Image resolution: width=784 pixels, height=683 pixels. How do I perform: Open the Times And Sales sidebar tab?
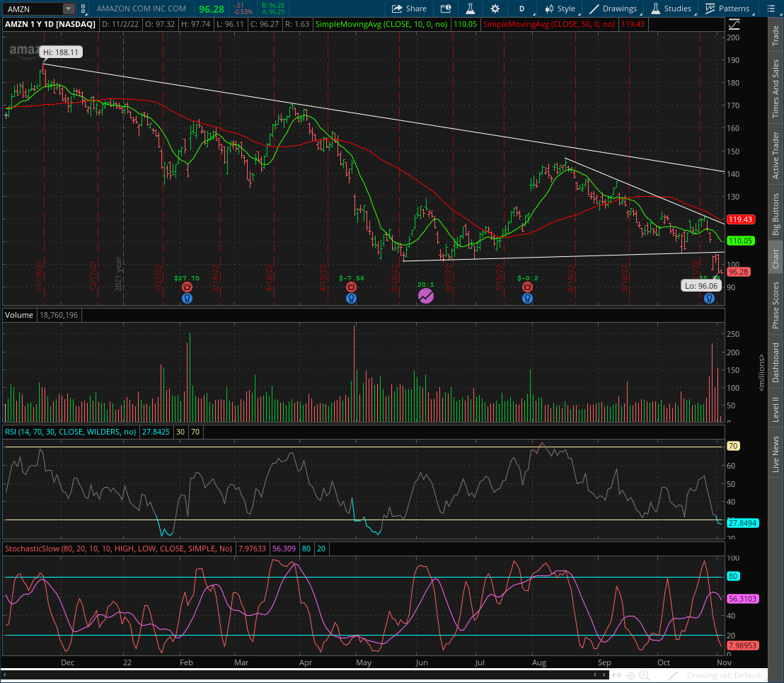tap(776, 88)
